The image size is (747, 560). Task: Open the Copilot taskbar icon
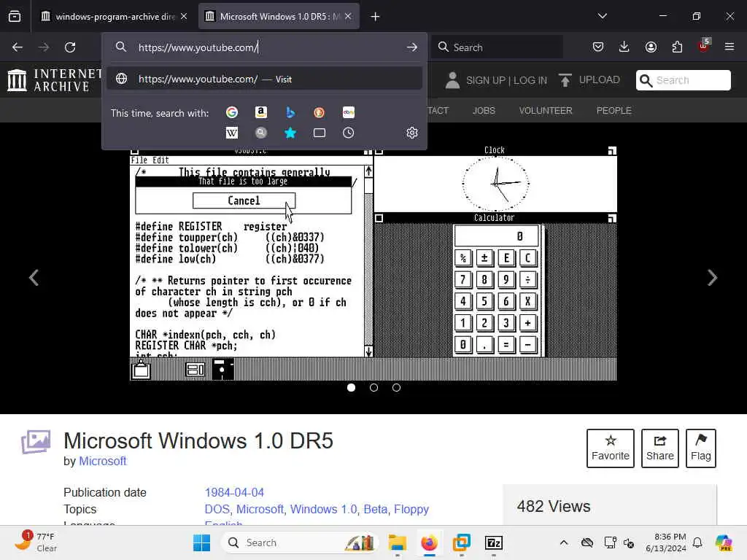723,542
